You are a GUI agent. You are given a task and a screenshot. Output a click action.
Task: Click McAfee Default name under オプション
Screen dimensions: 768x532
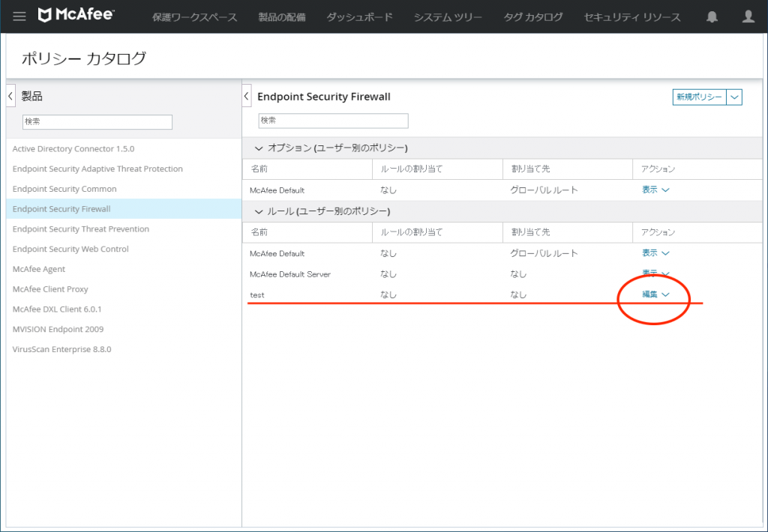(x=277, y=190)
